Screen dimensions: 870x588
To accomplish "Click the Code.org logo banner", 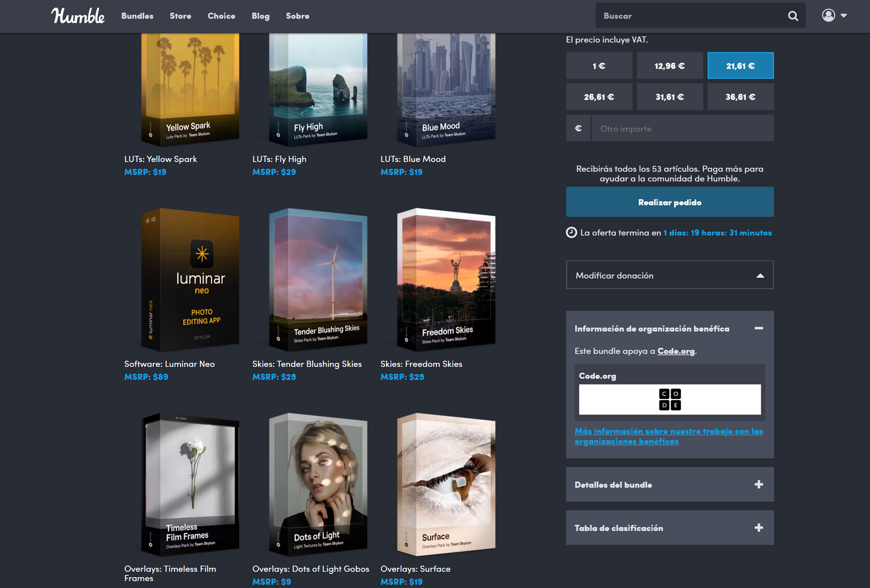I will coord(669,399).
